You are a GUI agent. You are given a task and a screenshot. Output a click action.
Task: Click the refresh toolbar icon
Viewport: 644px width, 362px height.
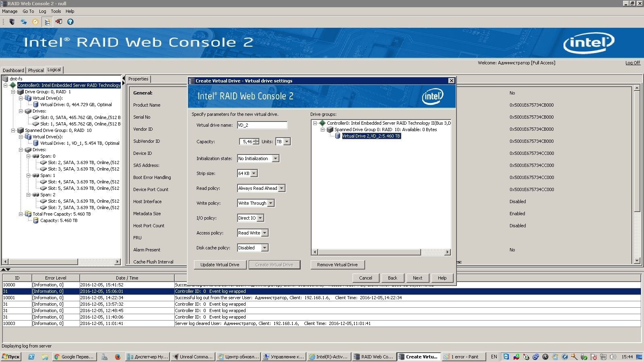[x=24, y=22]
